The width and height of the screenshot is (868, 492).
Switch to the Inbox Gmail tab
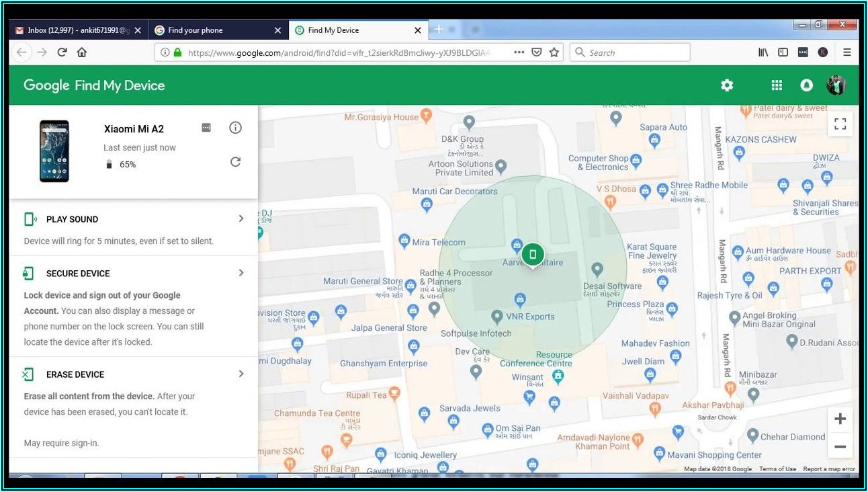tap(74, 30)
